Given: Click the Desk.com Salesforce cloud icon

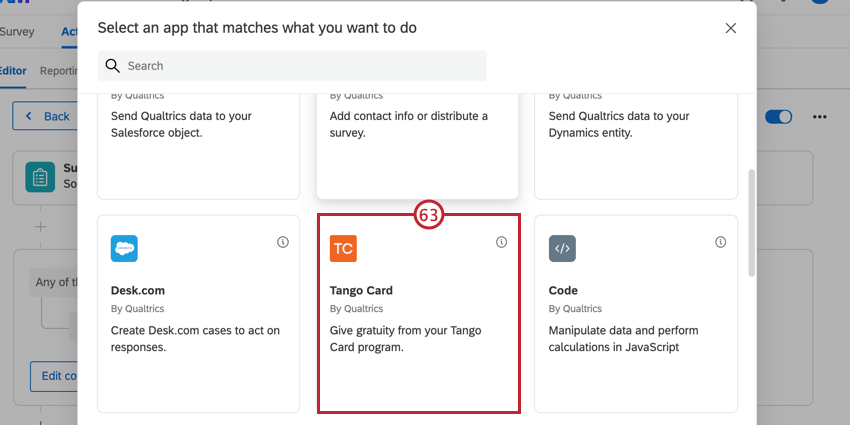Looking at the screenshot, I should pos(124,248).
